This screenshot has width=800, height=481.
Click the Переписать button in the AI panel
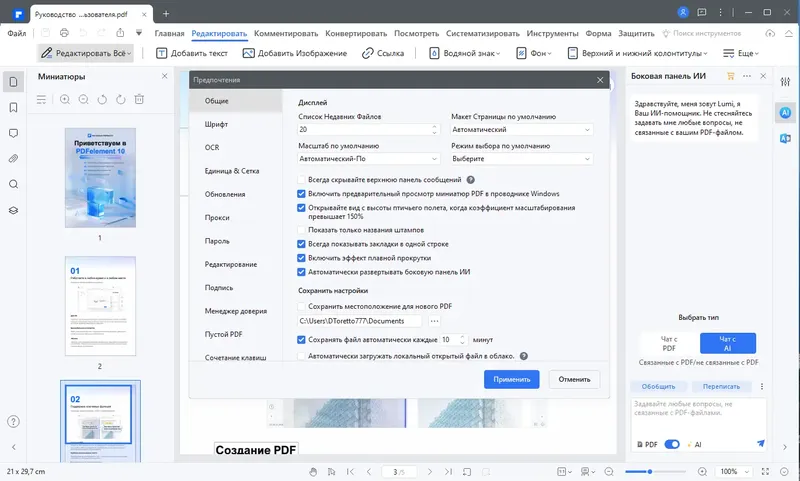pyautogui.click(x=721, y=387)
